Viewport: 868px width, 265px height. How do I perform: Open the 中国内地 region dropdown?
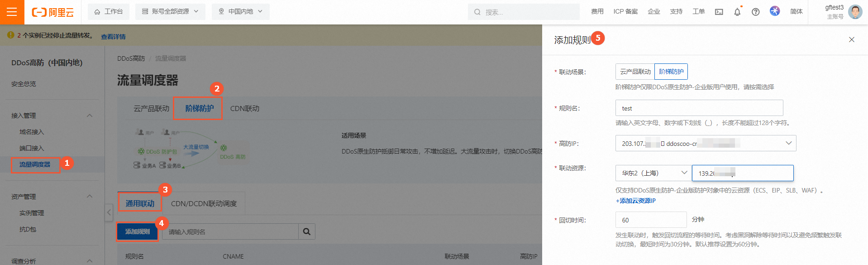pyautogui.click(x=240, y=12)
